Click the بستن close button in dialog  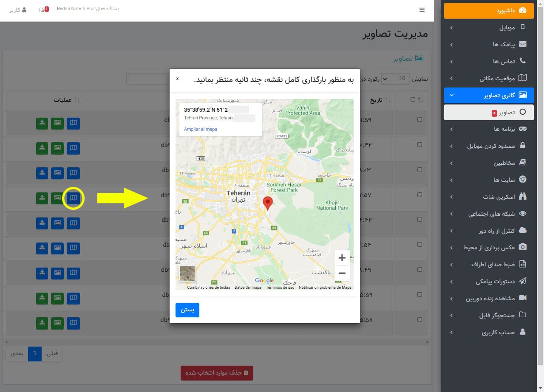pyautogui.click(x=187, y=310)
